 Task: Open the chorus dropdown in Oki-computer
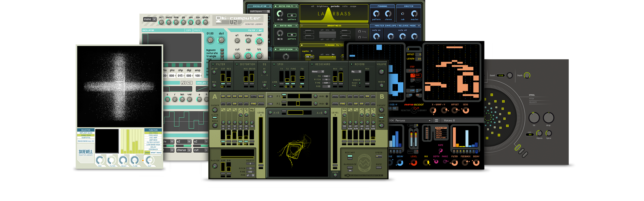[184, 150]
